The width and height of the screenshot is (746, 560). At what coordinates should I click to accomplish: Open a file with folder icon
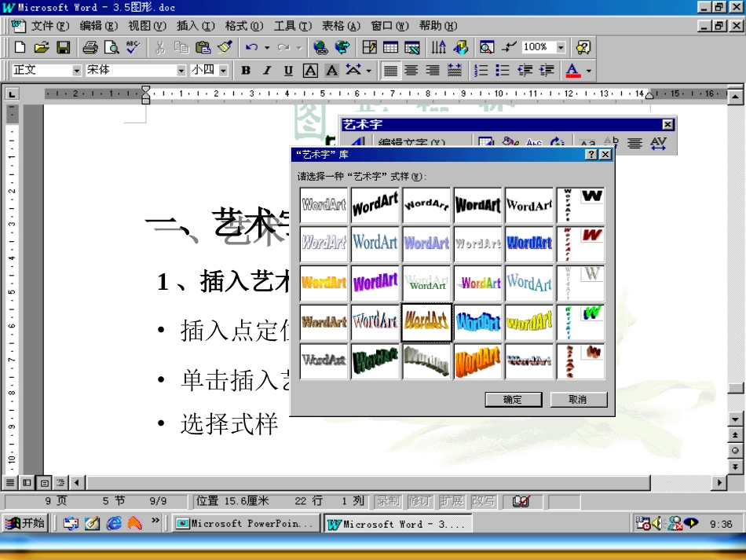point(42,47)
